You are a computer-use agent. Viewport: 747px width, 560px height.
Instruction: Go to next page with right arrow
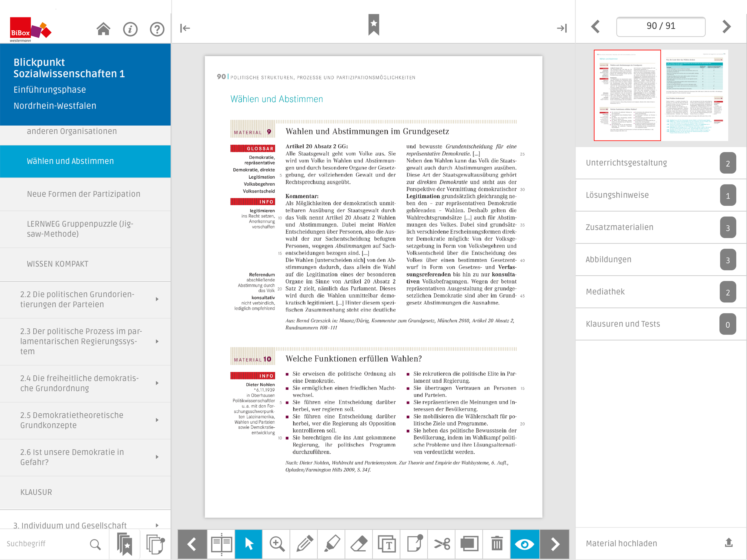point(726,26)
